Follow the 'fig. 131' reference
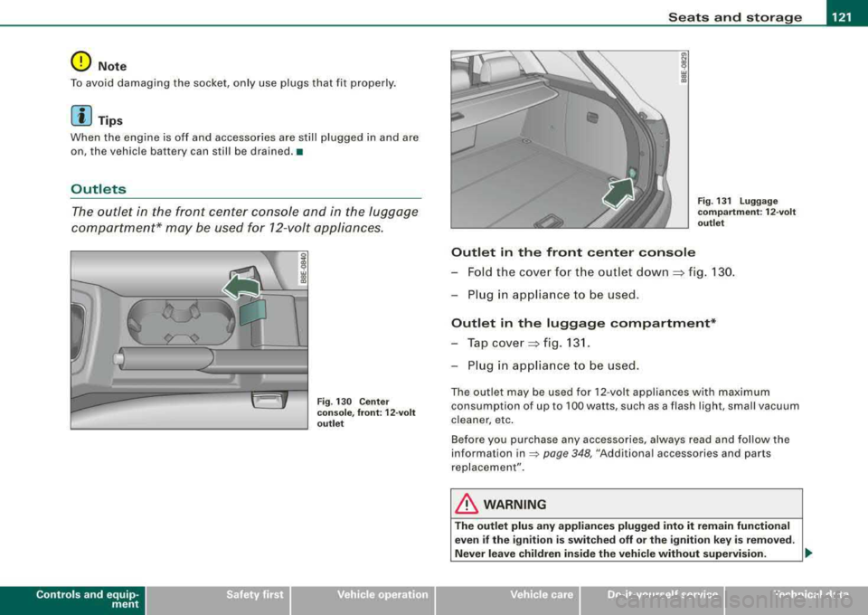This screenshot has height=615, width=868. tap(566, 343)
